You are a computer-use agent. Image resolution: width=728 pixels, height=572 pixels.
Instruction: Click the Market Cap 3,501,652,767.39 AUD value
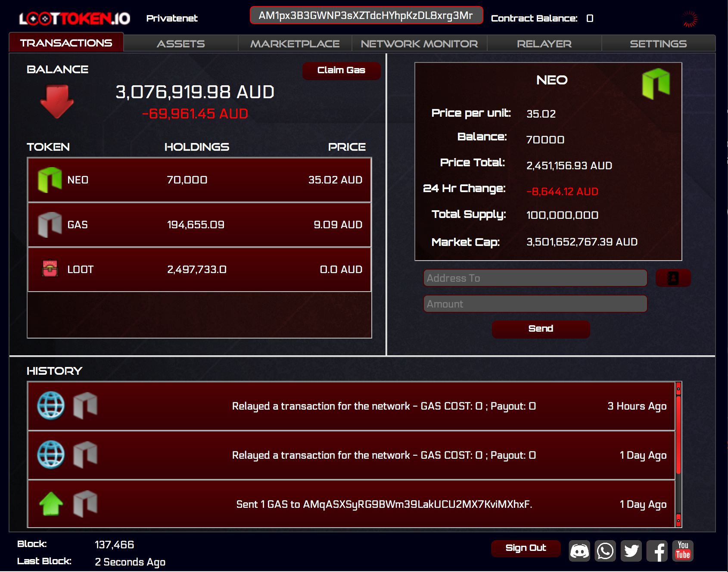point(582,242)
